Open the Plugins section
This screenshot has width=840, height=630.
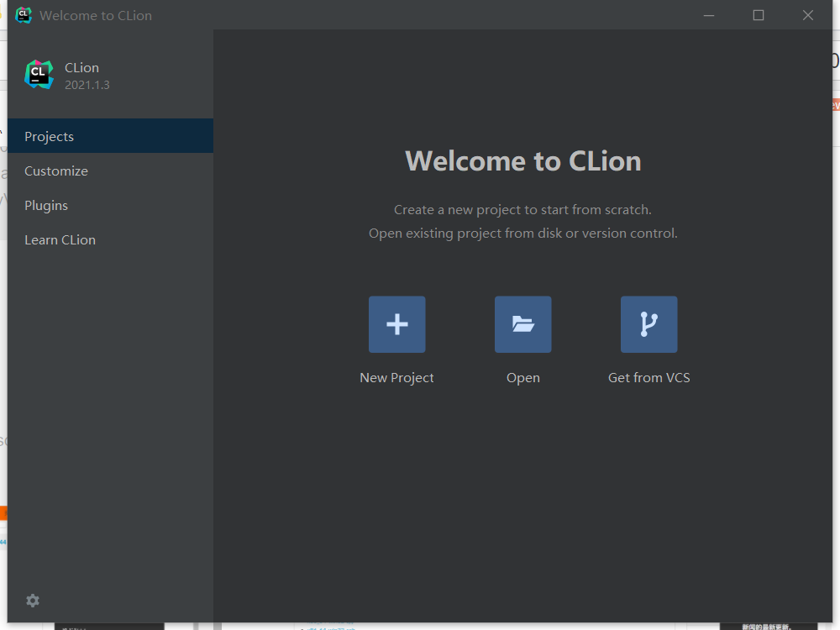pos(46,205)
